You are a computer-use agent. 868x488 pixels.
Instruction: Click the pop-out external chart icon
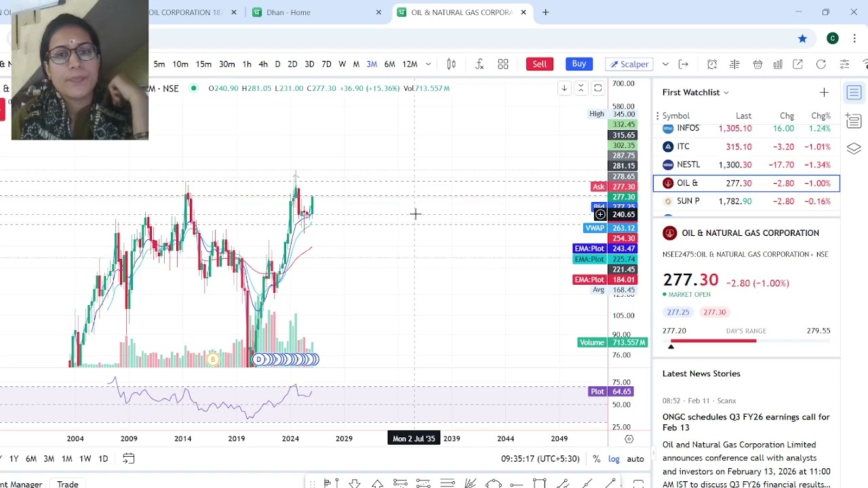tap(798, 64)
